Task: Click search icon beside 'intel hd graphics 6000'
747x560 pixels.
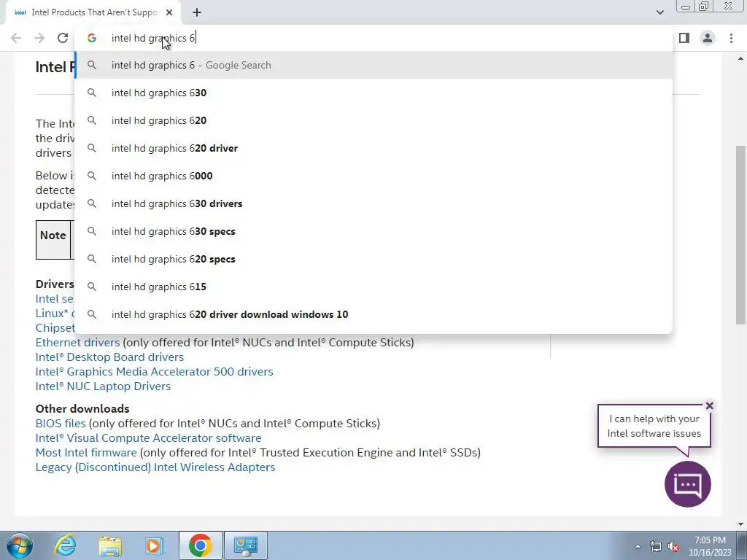Action: pyautogui.click(x=91, y=176)
